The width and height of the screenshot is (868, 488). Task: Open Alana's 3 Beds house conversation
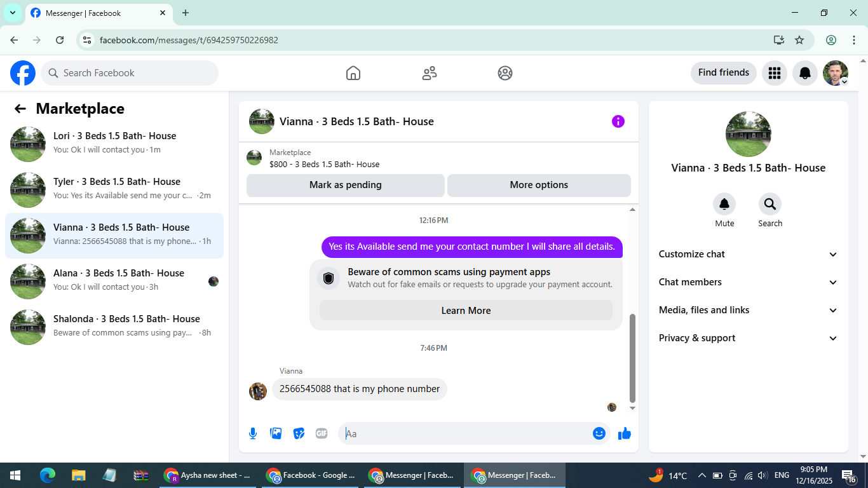click(114, 281)
